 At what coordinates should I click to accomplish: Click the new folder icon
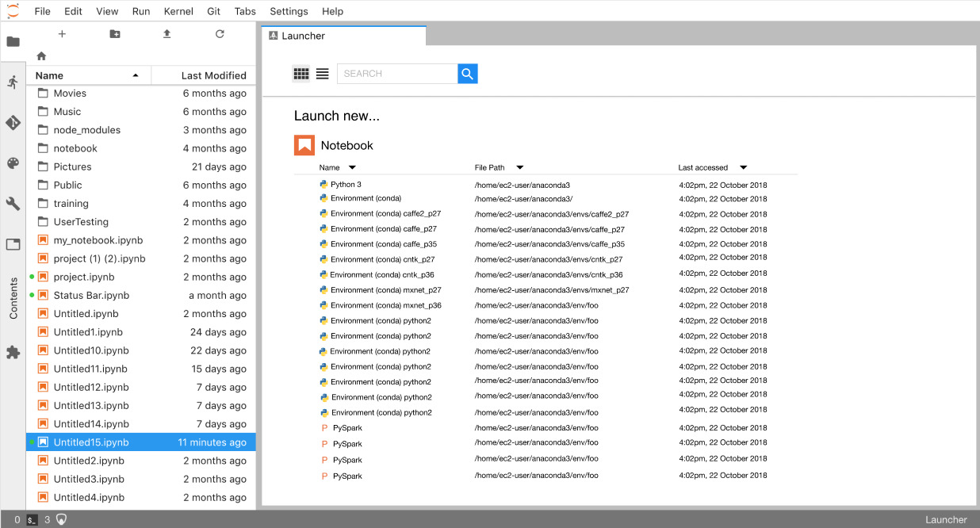pos(115,34)
